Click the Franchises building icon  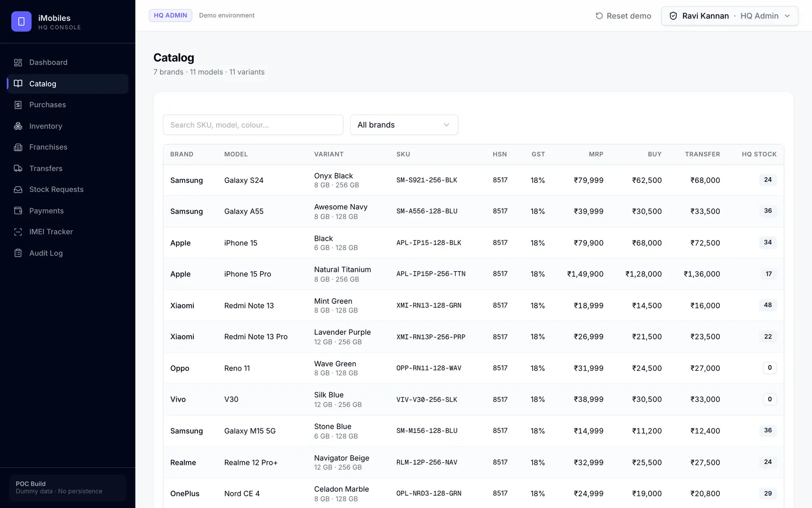click(18, 147)
